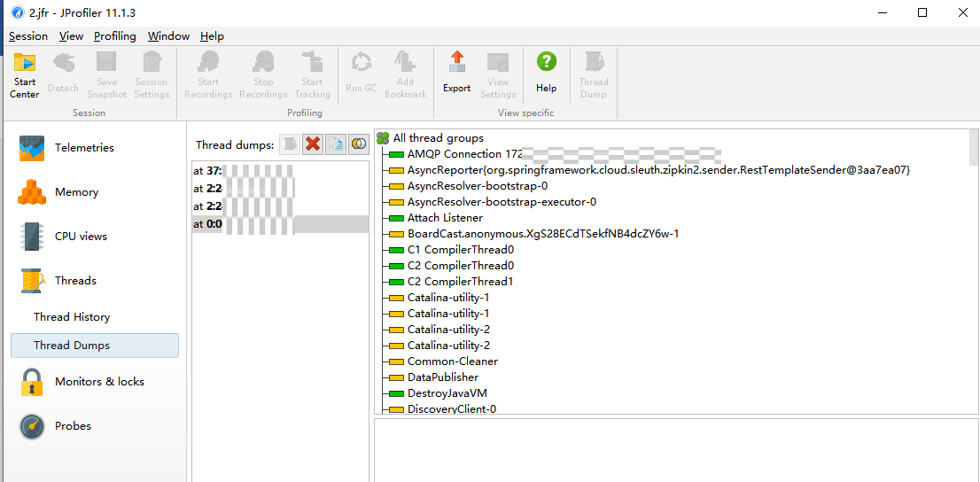Open the Session menu
The height and width of the screenshot is (482, 980).
click(28, 36)
